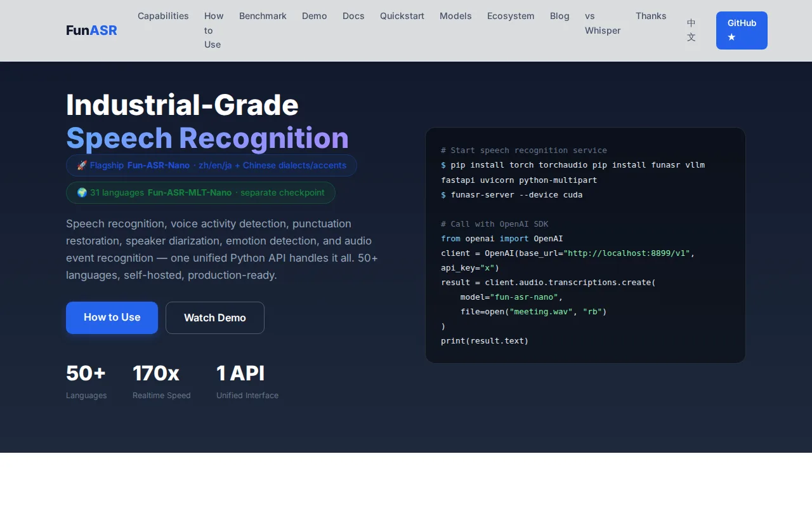Click the funasr-server --device cuda command line
Image resolution: width=812 pixels, height=508 pixels.
[x=512, y=195]
